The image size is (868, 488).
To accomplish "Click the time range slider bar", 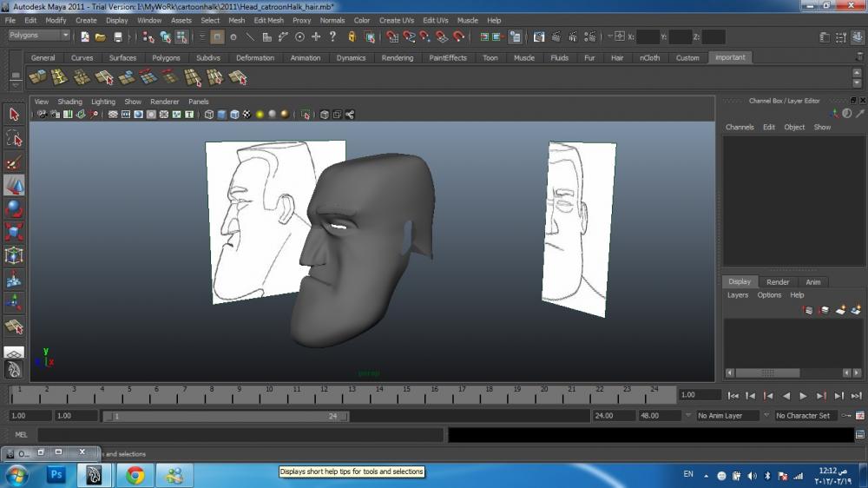I will click(226, 416).
